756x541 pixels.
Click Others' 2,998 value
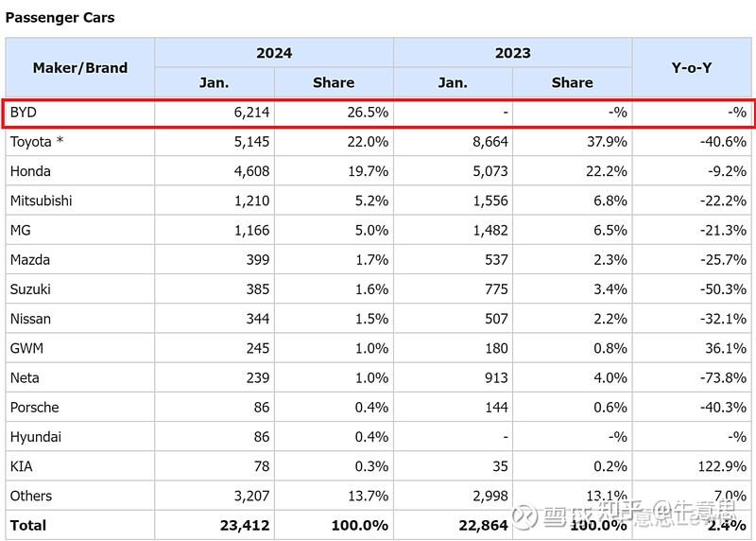454,496
